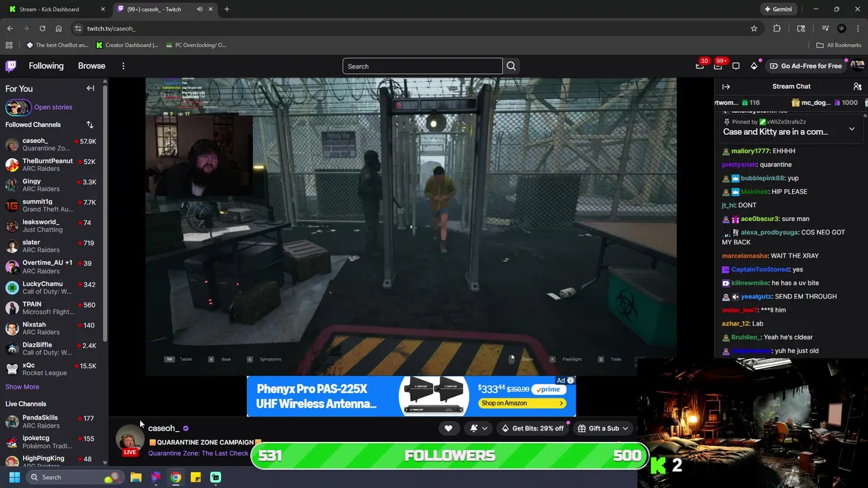Bookmark this page with the star

[x=753, y=28]
